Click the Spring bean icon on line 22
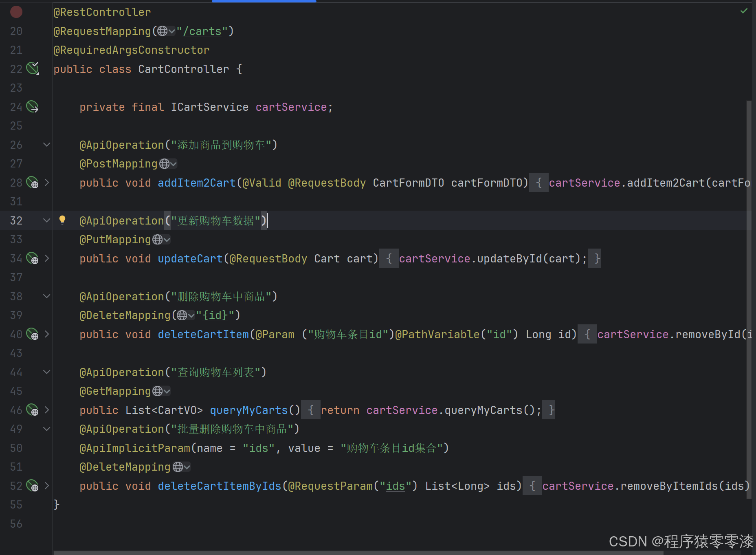756x555 pixels. click(33, 68)
